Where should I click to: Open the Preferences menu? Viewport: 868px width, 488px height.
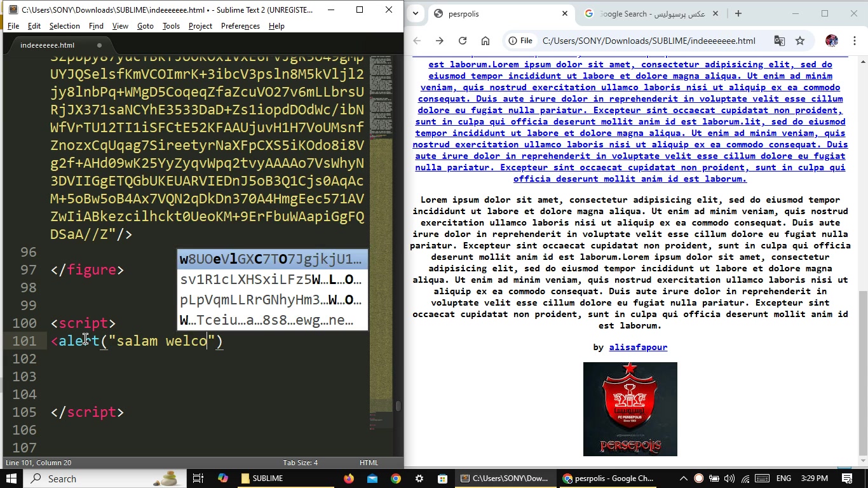(x=240, y=26)
